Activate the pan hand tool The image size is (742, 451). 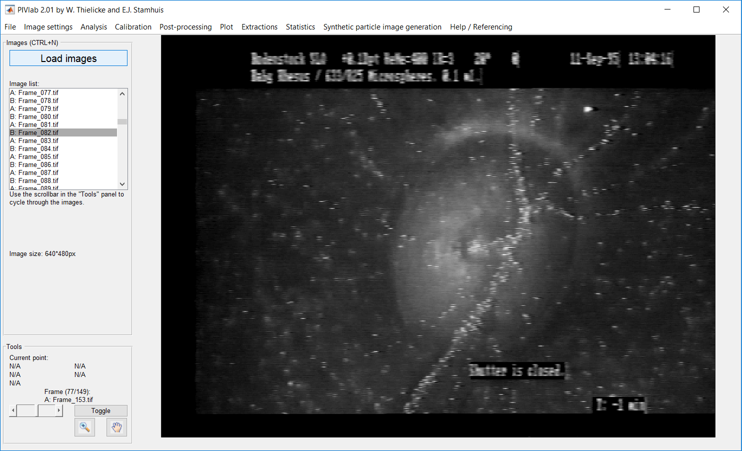click(x=116, y=427)
